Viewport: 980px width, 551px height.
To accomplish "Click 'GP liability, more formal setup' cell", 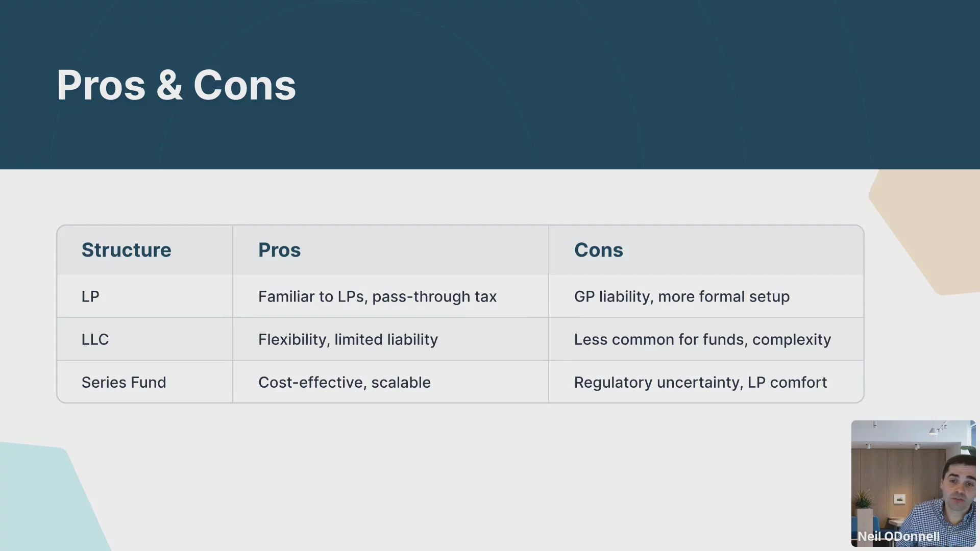I will (706, 296).
